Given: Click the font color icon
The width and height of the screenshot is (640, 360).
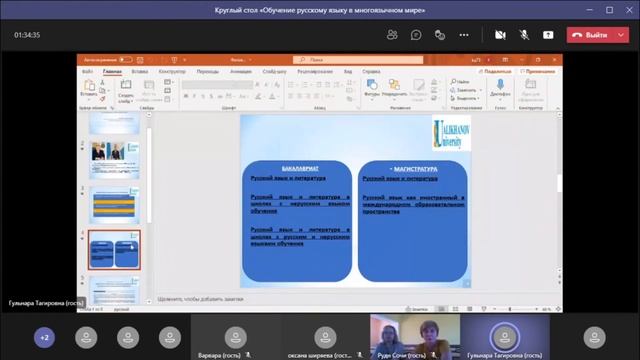Looking at the screenshot, I should click(x=272, y=97).
